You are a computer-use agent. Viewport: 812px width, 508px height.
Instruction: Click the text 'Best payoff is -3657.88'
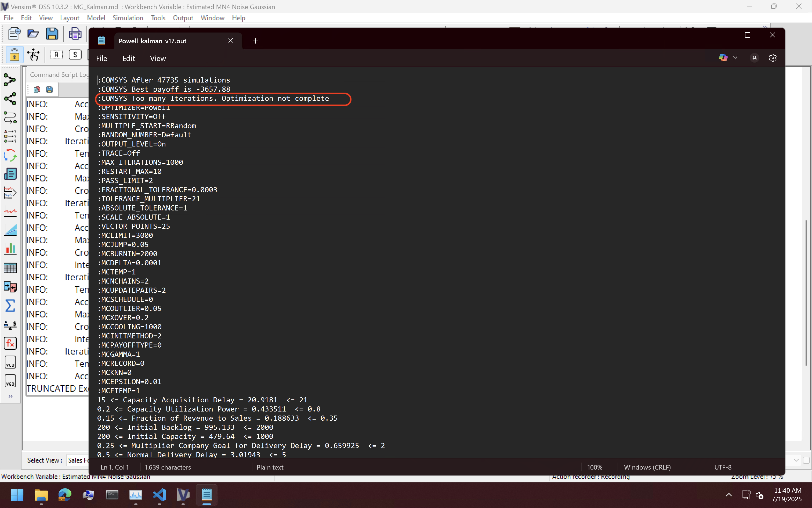coord(181,89)
